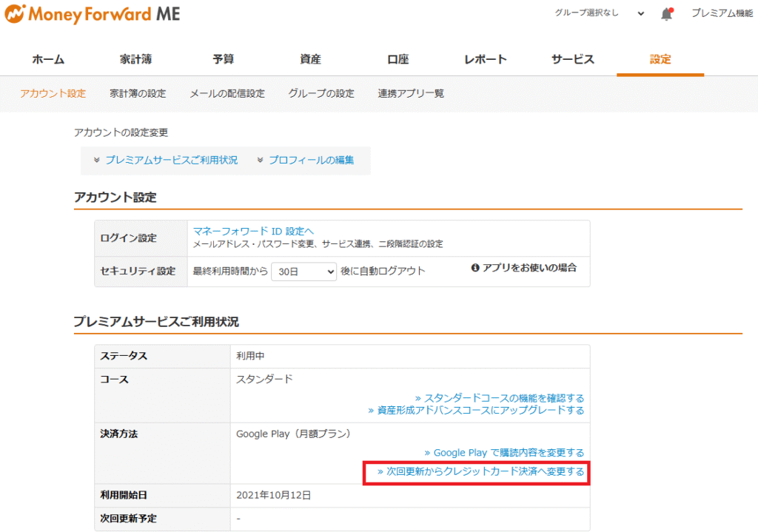This screenshot has height=532, width=758.
Task: Click the ログイン設定 row label
Action: (128, 238)
